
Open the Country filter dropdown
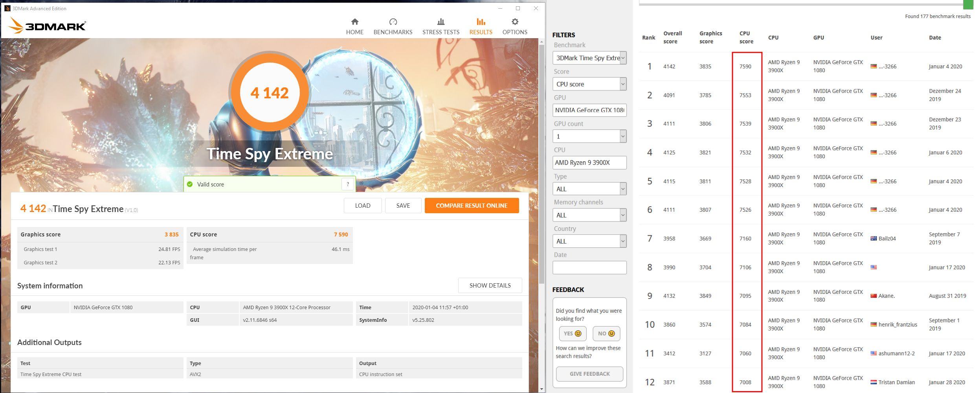(589, 241)
